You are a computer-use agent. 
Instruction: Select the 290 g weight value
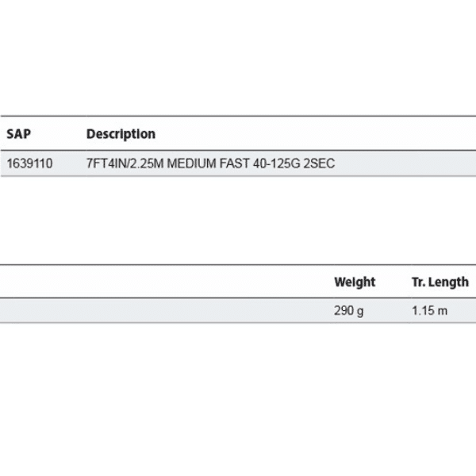(x=349, y=311)
